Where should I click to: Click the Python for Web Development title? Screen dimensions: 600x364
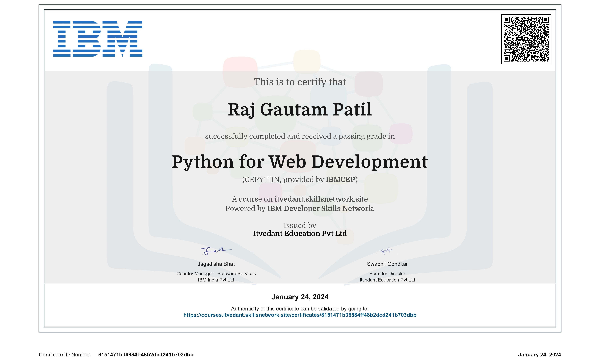point(300,162)
